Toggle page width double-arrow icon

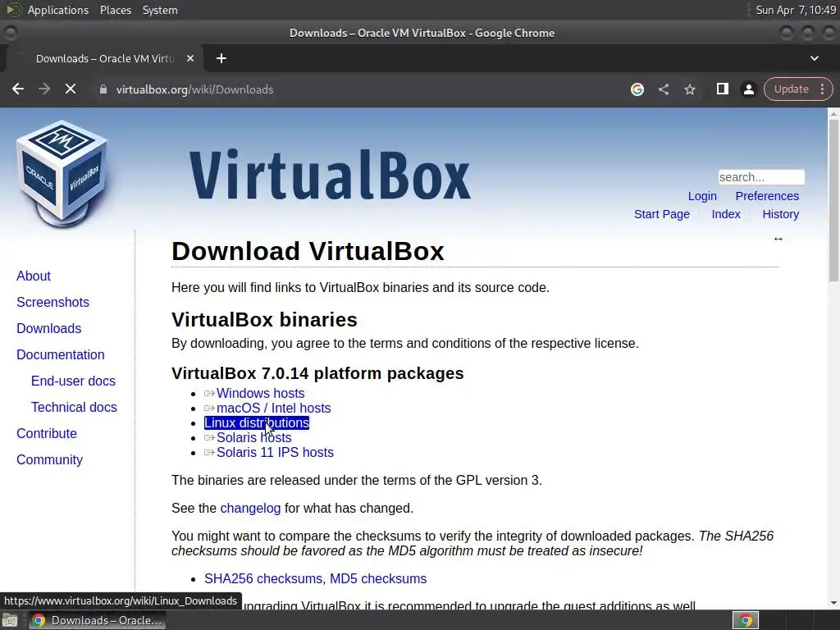(x=778, y=239)
